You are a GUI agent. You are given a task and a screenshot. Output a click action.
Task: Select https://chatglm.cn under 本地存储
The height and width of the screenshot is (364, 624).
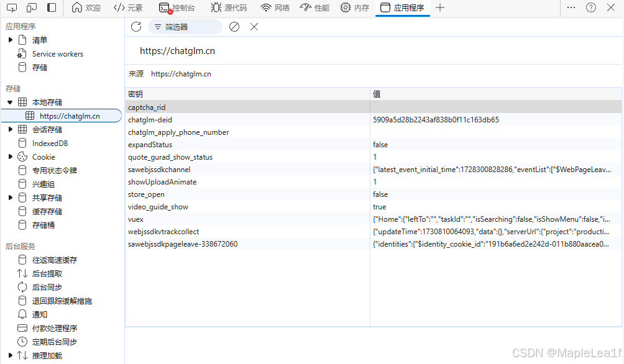[x=70, y=116]
